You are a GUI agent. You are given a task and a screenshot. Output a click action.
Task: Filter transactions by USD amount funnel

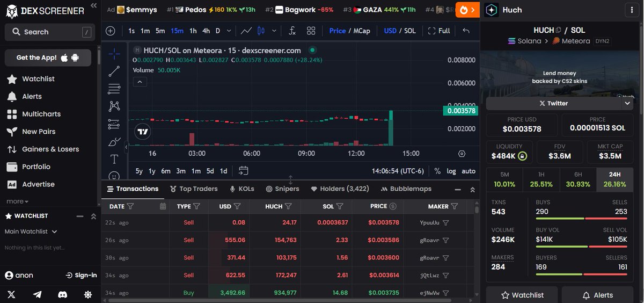[x=237, y=206]
